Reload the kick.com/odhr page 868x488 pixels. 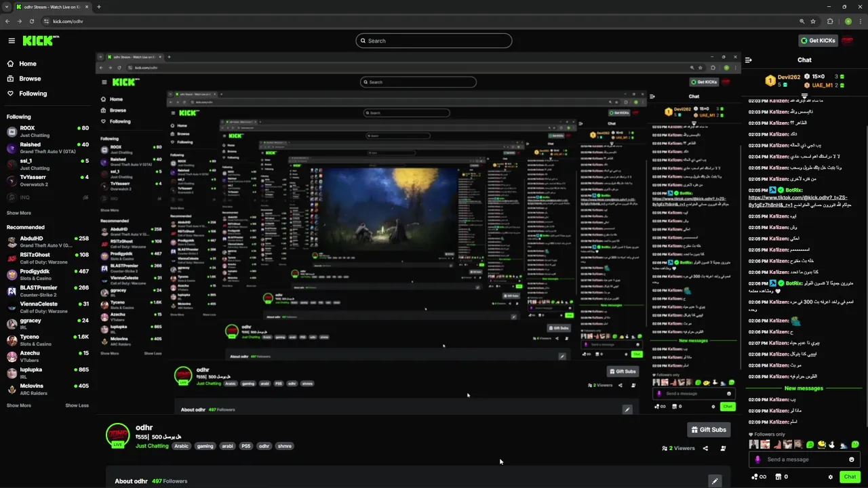click(31, 21)
